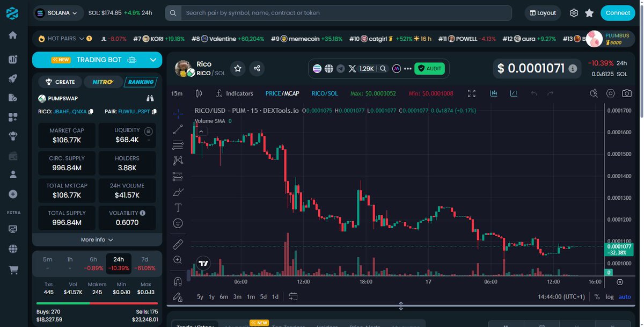Image resolution: width=644 pixels, height=327 pixels.
Task: Share the Rico pair
Action: click(257, 68)
